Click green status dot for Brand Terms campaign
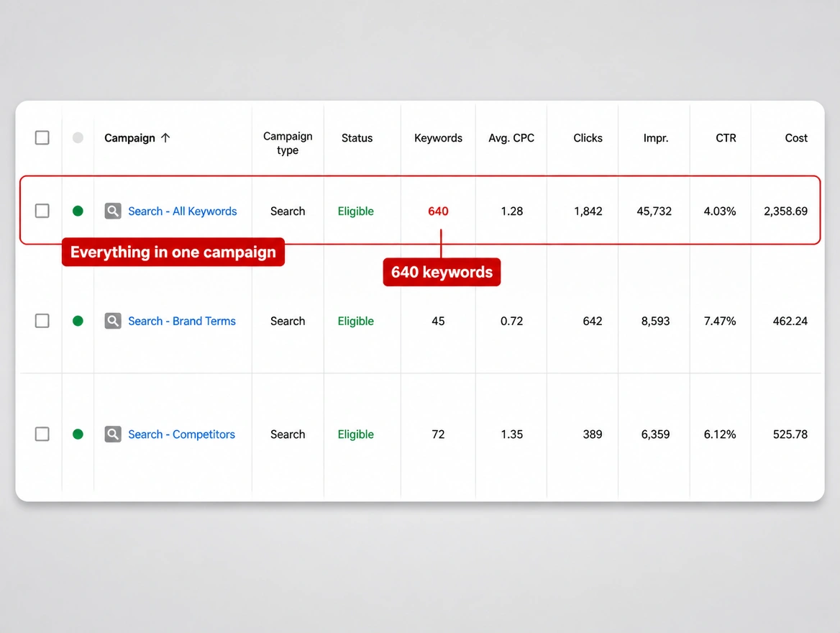This screenshot has height=633, width=840. pos(78,321)
